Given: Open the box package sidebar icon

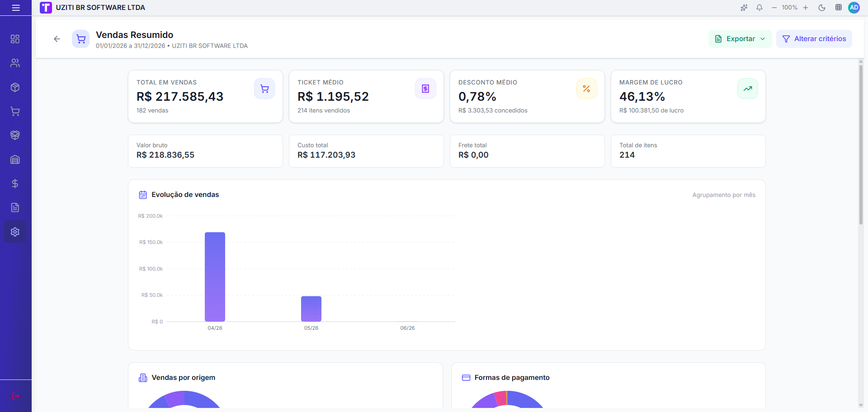Looking at the screenshot, I should coord(15,87).
